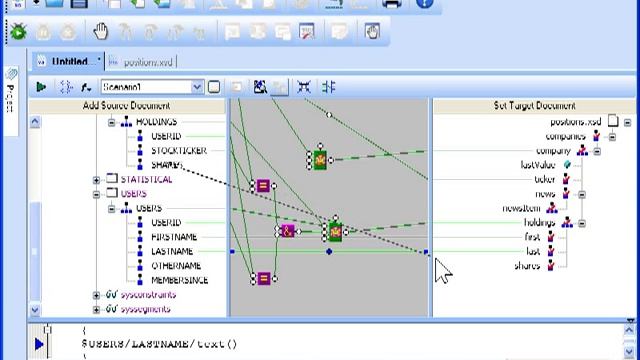Expand the STATISTICAL folder
Image resolution: width=640 pixels, height=360 pixels.
point(96,180)
